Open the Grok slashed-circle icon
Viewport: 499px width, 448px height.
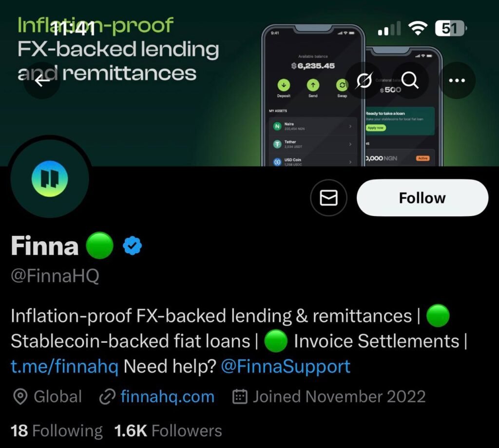tap(364, 80)
